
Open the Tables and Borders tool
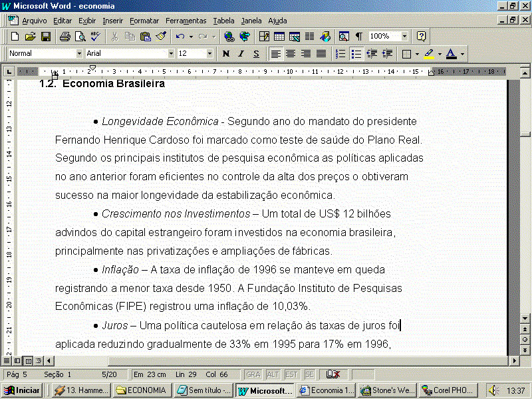(x=264, y=36)
